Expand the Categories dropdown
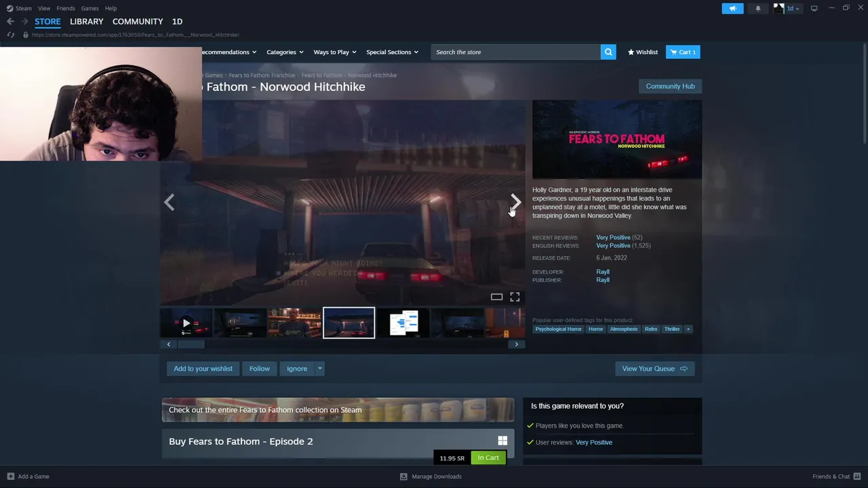 [x=284, y=52]
